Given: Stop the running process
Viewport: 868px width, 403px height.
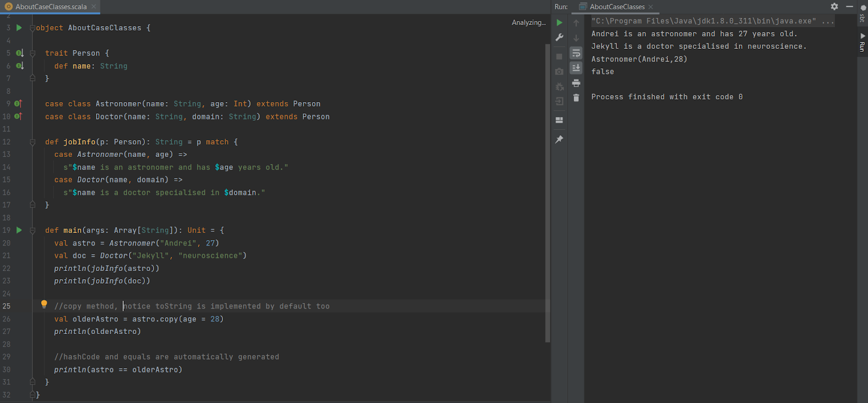Looking at the screenshot, I should [x=559, y=56].
